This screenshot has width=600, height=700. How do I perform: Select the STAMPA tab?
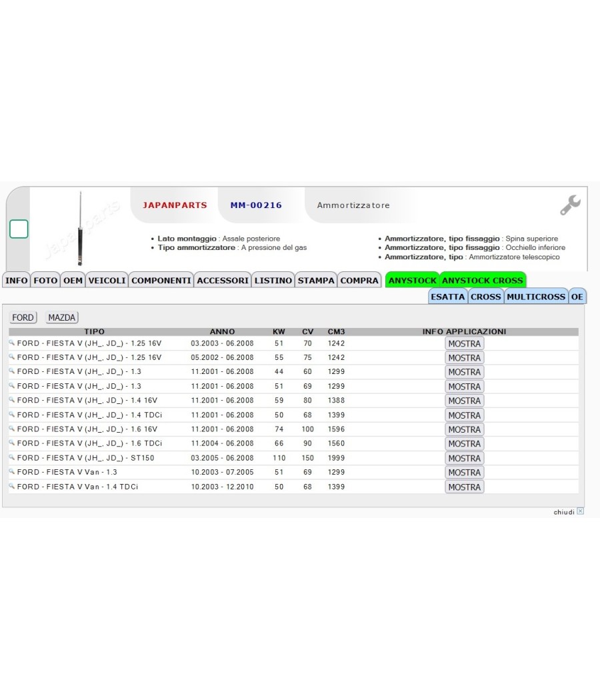pos(316,281)
